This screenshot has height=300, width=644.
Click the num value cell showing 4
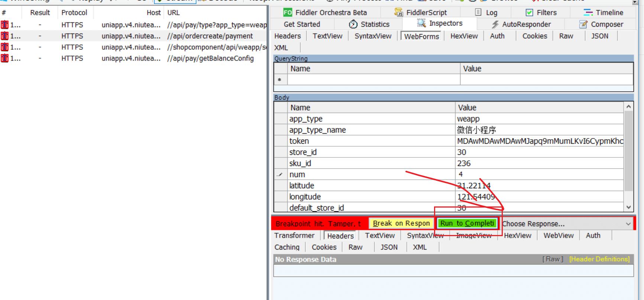[539, 175]
